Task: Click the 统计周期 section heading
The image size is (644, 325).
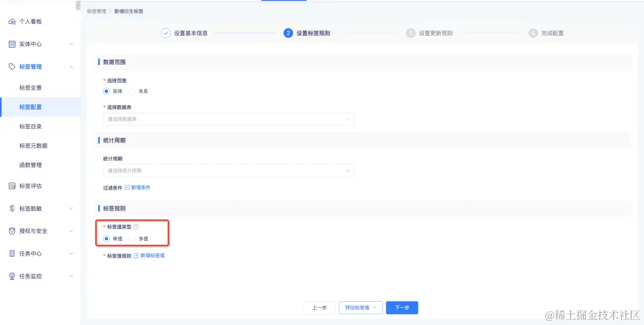Action: (114, 141)
